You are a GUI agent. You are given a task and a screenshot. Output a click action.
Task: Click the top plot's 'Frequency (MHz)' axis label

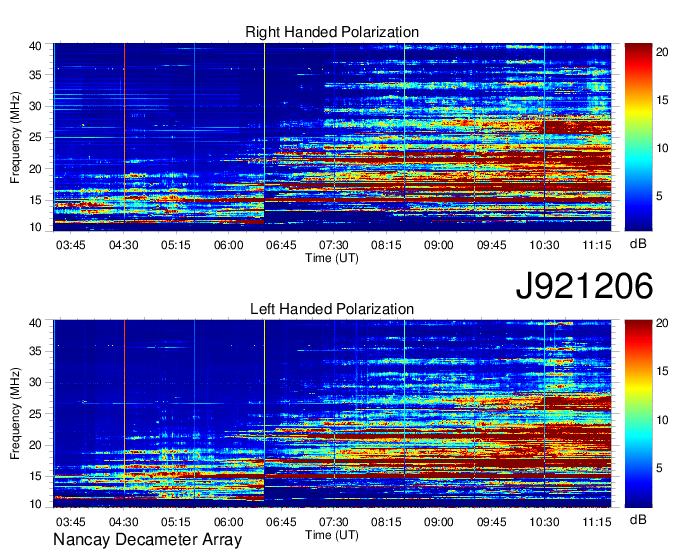click(15, 137)
